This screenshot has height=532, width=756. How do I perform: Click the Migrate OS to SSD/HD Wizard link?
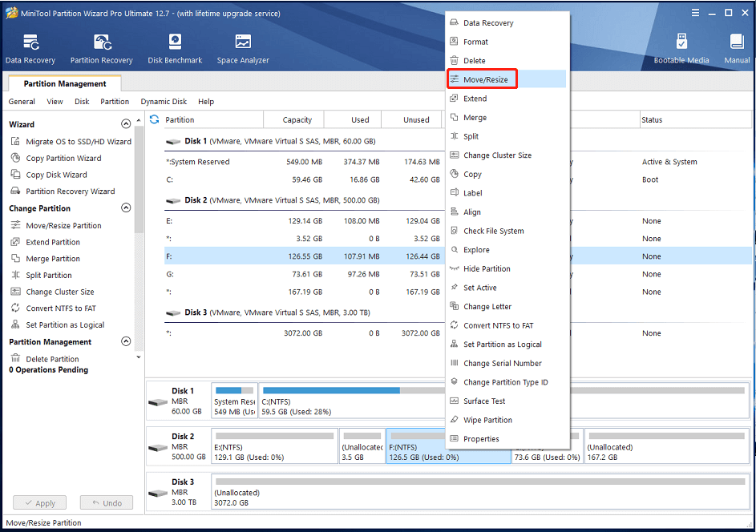[79, 141]
